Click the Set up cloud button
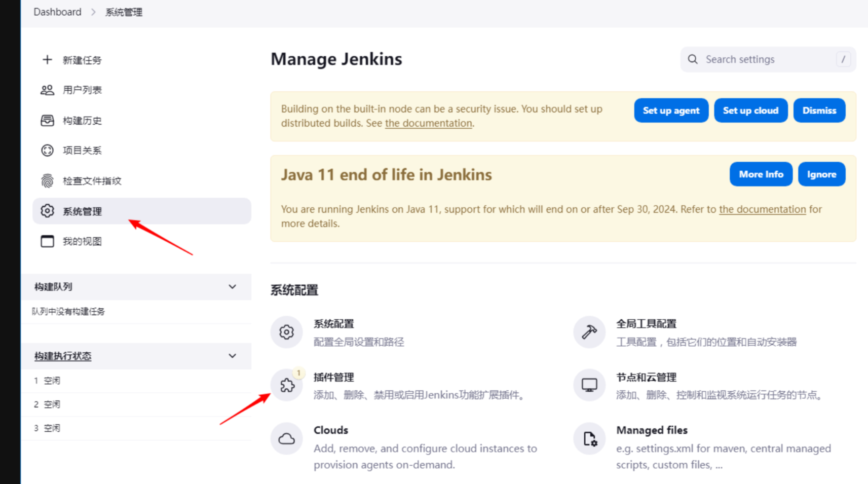This screenshot has width=868, height=484. [x=750, y=110]
